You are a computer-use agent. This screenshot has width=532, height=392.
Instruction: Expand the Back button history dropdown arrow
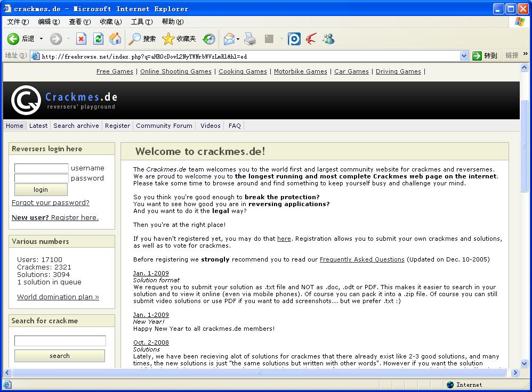42,39
